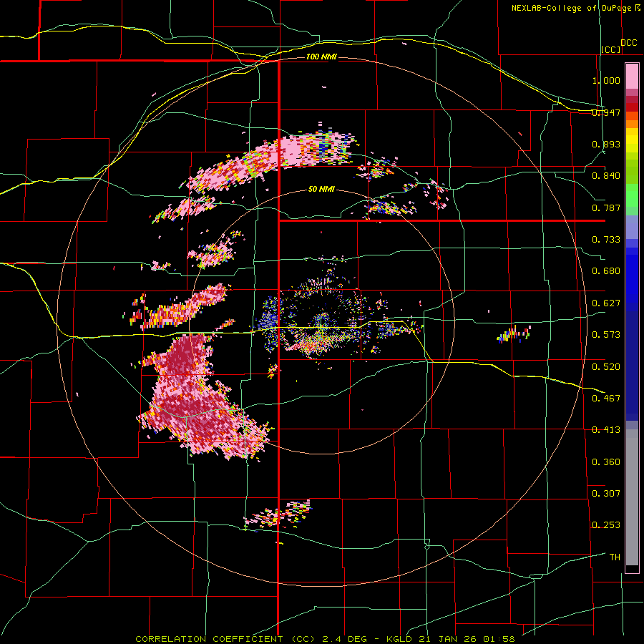Click the small echo cluster south near state line
Viewport: 644px width, 644px height.
coord(278,514)
